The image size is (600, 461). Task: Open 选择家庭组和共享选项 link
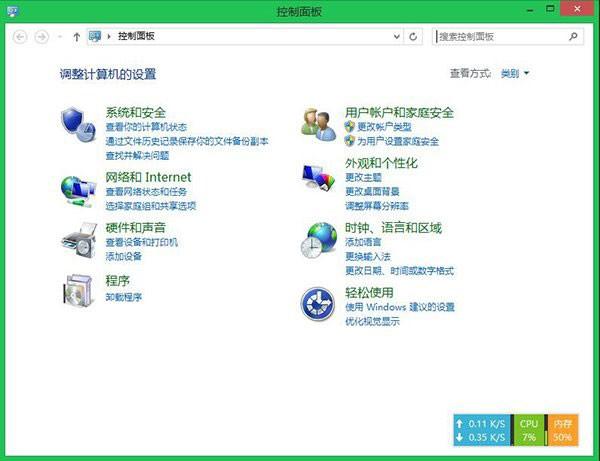pyautogui.click(x=151, y=206)
